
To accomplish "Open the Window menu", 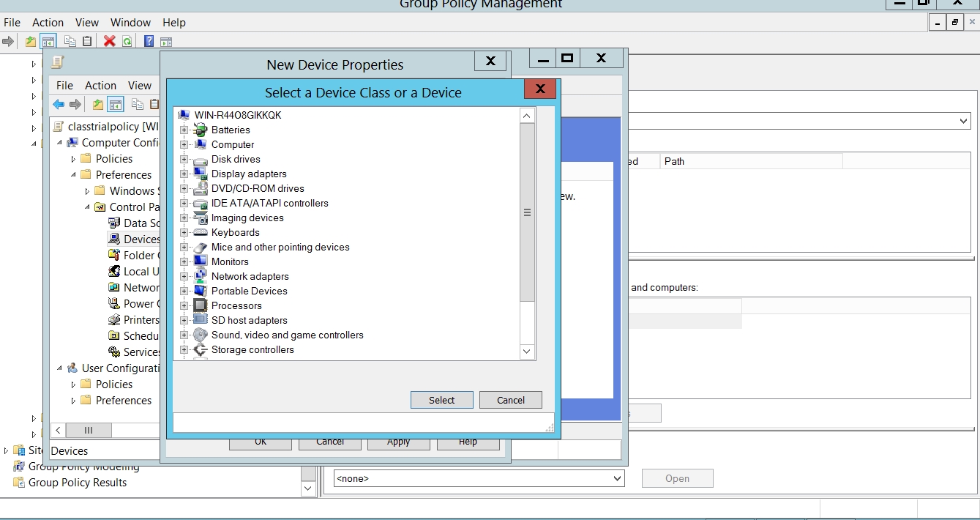I will (x=130, y=23).
